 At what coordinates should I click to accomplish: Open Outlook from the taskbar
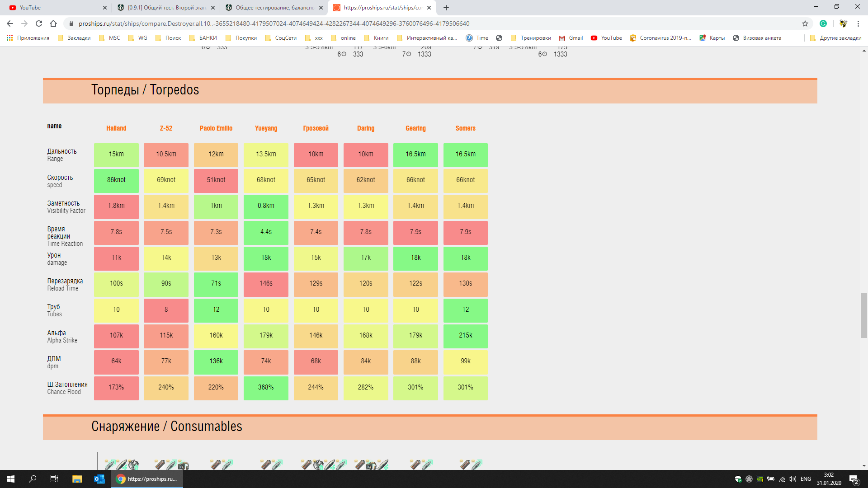(x=99, y=479)
